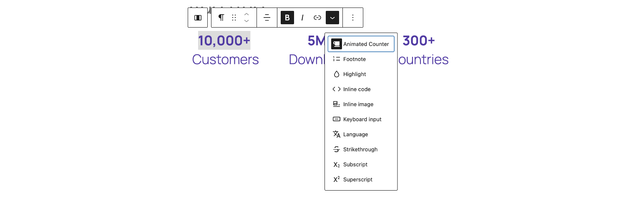This screenshot has width=644, height=209.
Task: Toggle italic formatting
Action: 302,18
